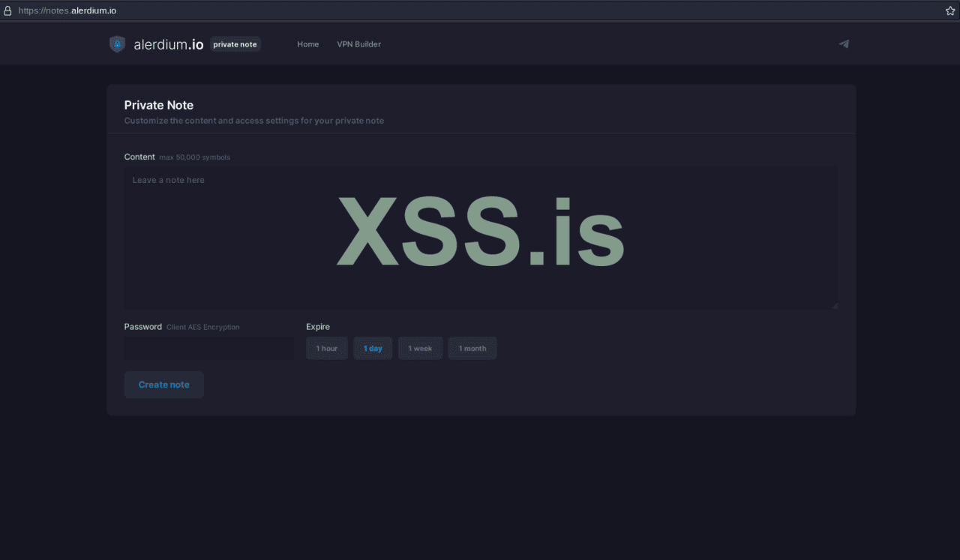Choose the 1 month expiry option

coord(472,348)
